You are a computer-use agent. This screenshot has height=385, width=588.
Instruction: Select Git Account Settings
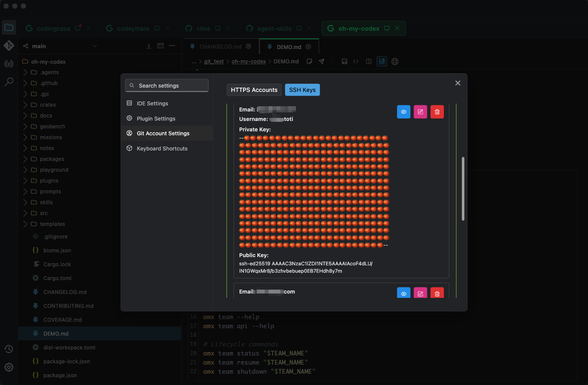167,133
